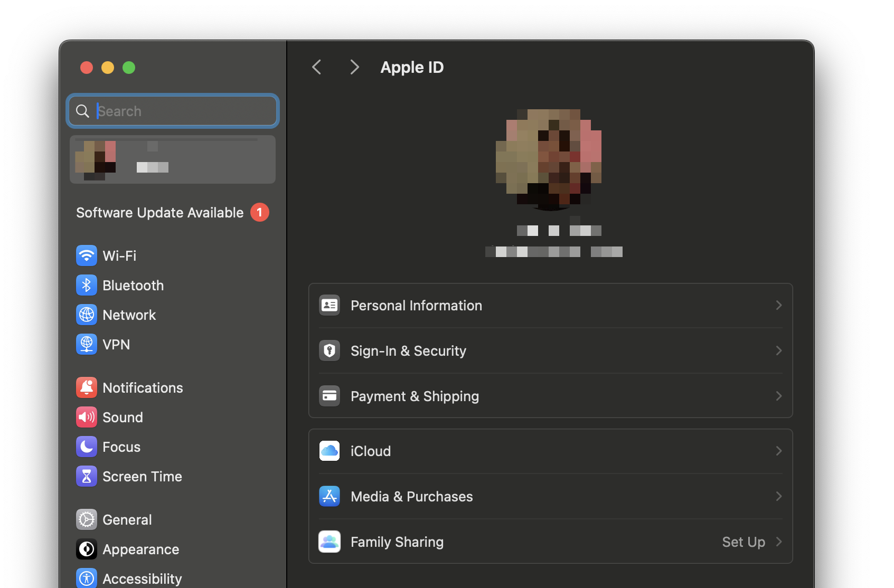Select General label in sidebar
This screenshot has height=588, width=894.
pyautogui.click(x=127, y=520)
